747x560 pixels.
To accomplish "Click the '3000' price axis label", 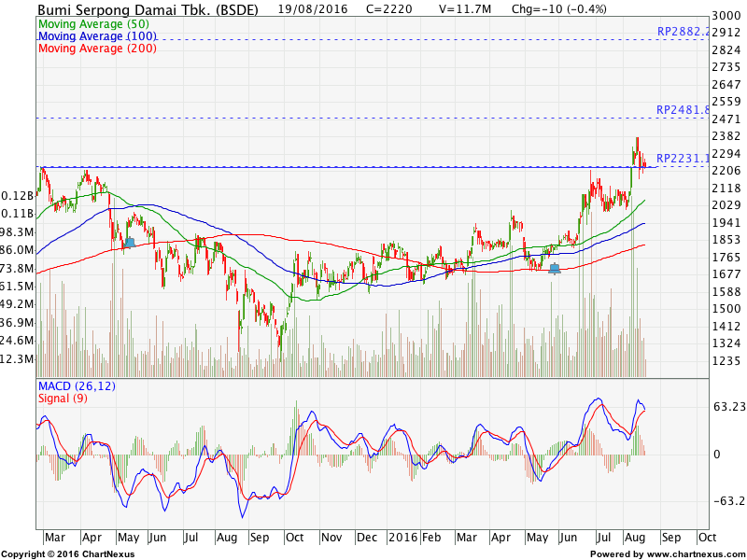I will [726, 16].
